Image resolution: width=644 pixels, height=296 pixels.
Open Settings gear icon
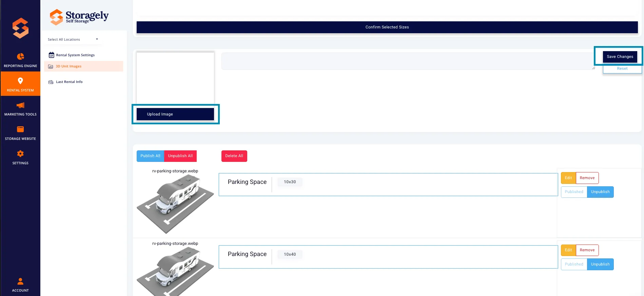(x=20, y=154)
